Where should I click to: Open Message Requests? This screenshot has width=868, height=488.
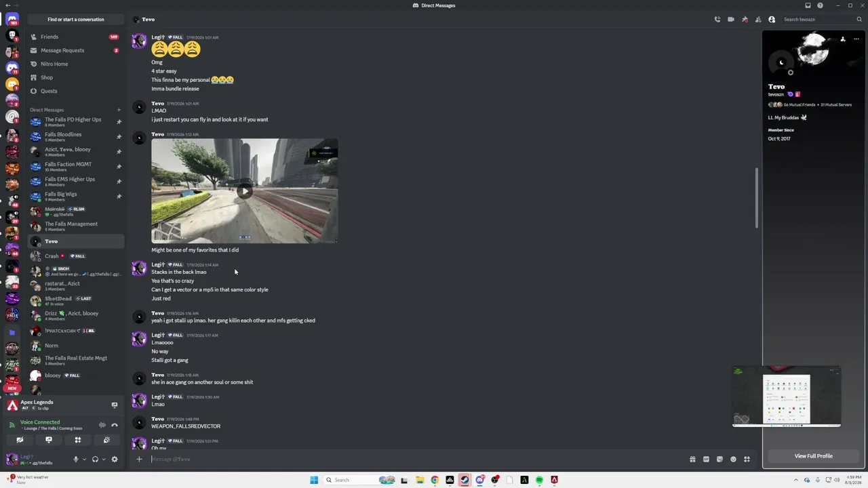[x=75, y=50]
